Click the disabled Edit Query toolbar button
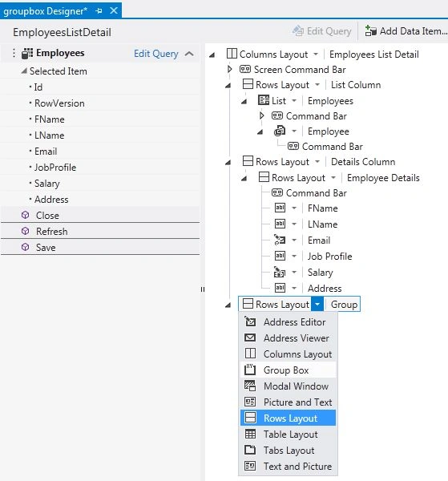The width and height of the screenshot is (448, 481). click(x=322, y=31)
